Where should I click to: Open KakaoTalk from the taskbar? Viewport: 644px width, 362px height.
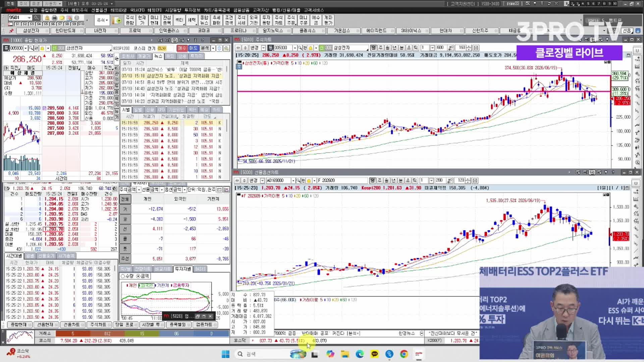[374, 354]
